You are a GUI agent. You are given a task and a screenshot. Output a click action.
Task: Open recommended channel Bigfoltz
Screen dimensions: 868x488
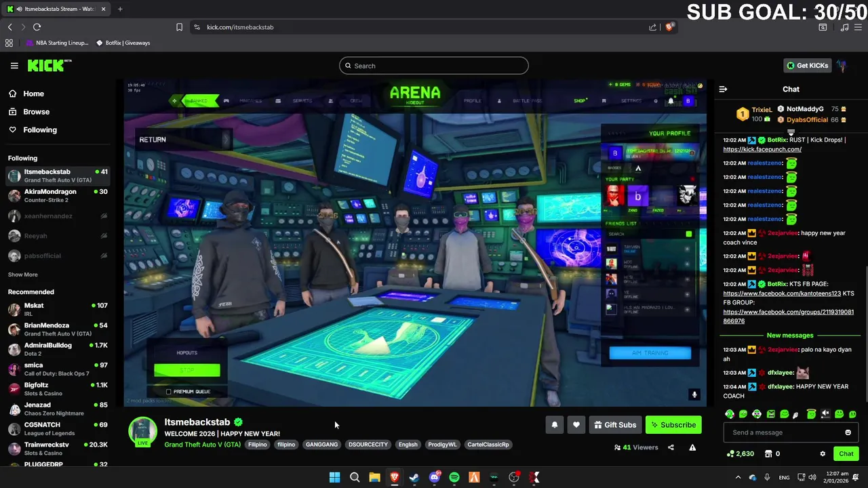(x=58, y=389)
